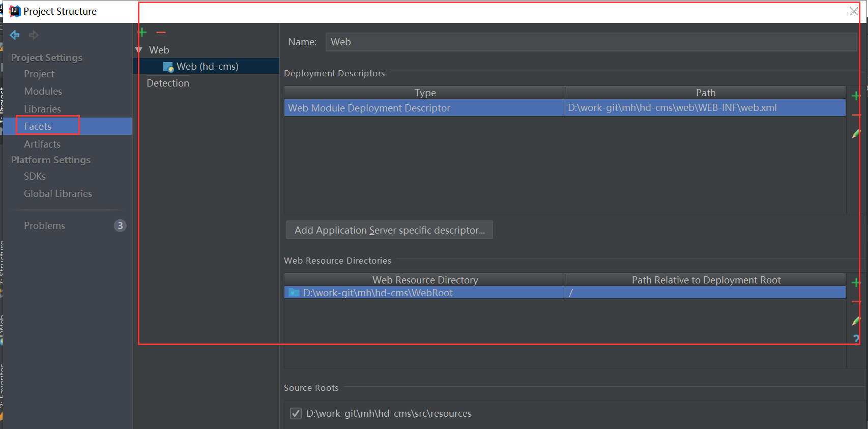Click Path Relative to Deployment Root header

tap(706, 280)
